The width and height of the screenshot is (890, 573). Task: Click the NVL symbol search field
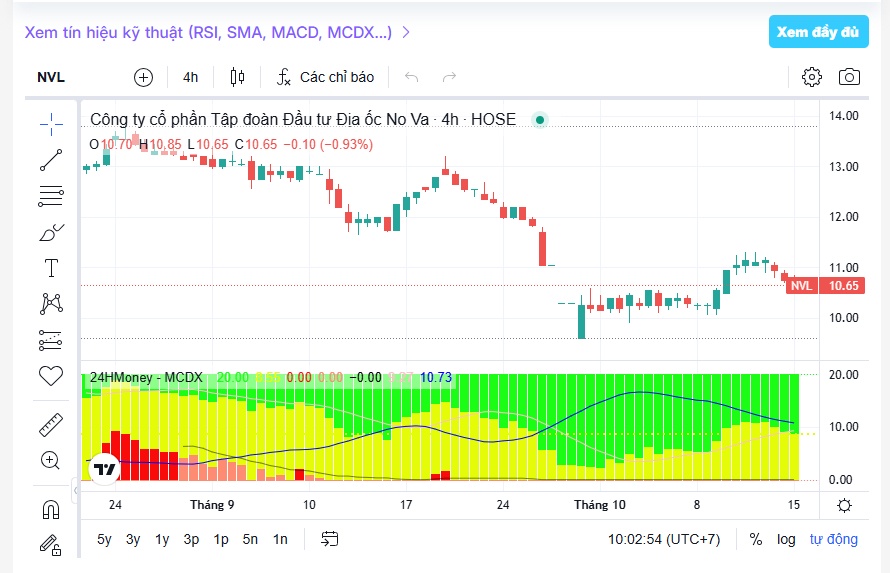[x=51, y=77]
